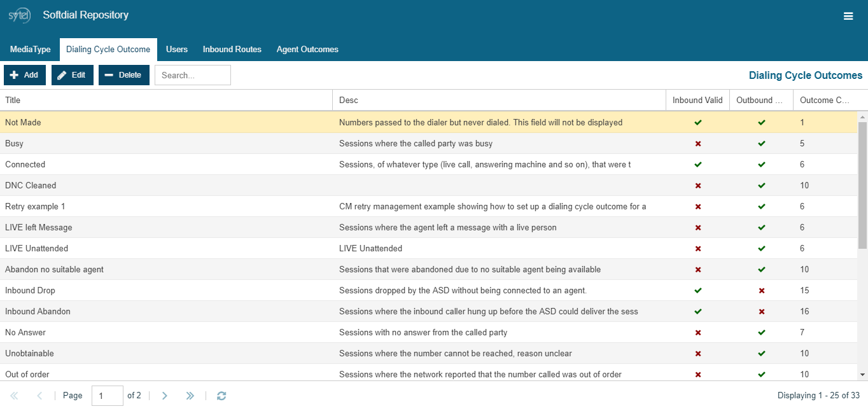Click the scrollbar down arrow
This screenshot has width=868, height=411.
863,375
